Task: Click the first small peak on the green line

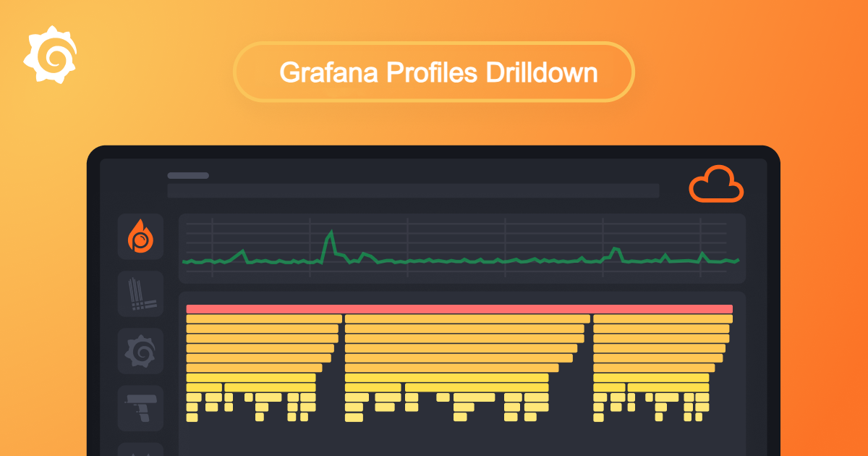Action: pos(242,252)
